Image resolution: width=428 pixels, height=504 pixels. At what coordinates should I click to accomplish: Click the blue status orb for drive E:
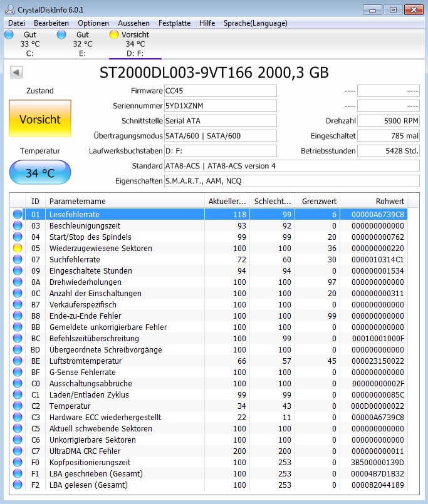(61, 34)
